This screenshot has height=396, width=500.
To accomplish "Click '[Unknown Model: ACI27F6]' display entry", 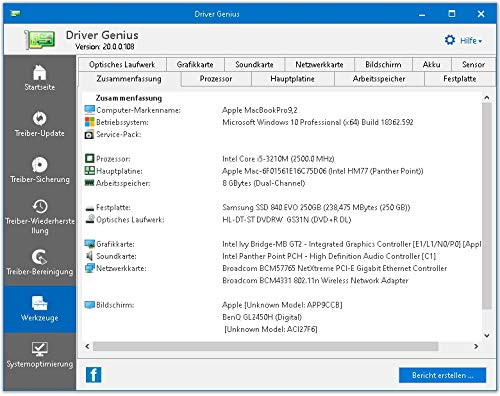I will click(271, 329).
